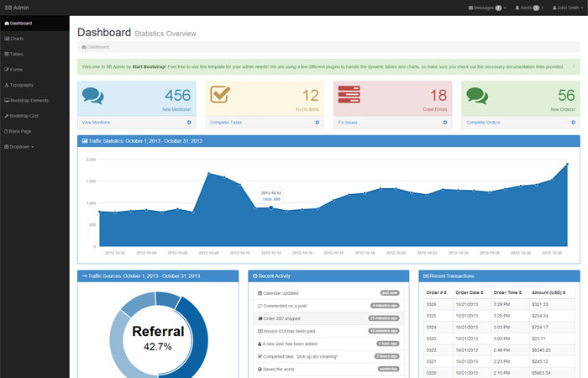Screen dimensions: 588x378
Task: Click arrow icon beside Complete Tasks
Action: point(318,123)
